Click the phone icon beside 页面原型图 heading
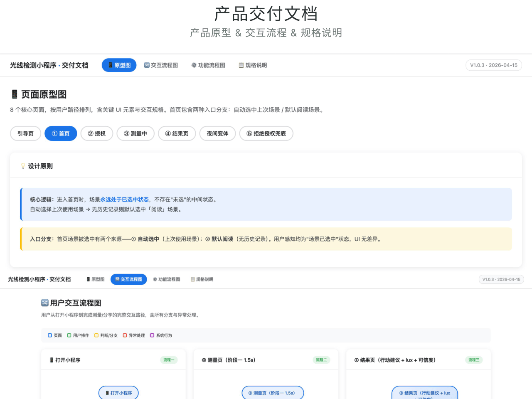 pos(15,94)
